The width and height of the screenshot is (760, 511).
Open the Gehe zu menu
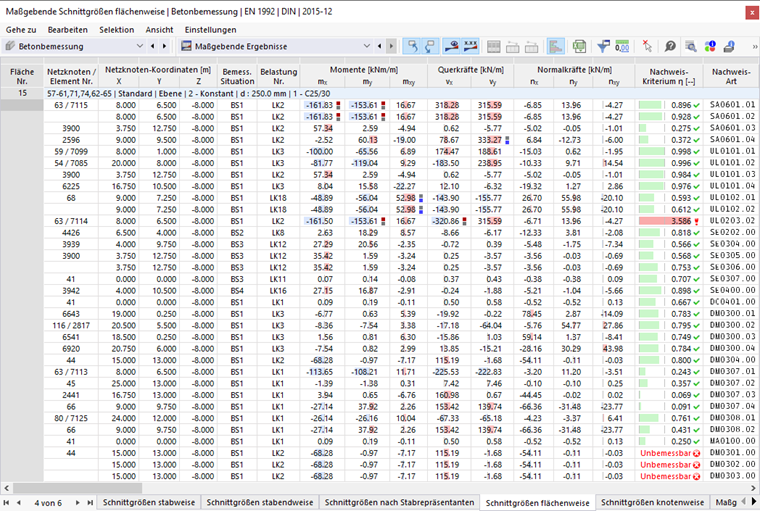coord(21,30)
